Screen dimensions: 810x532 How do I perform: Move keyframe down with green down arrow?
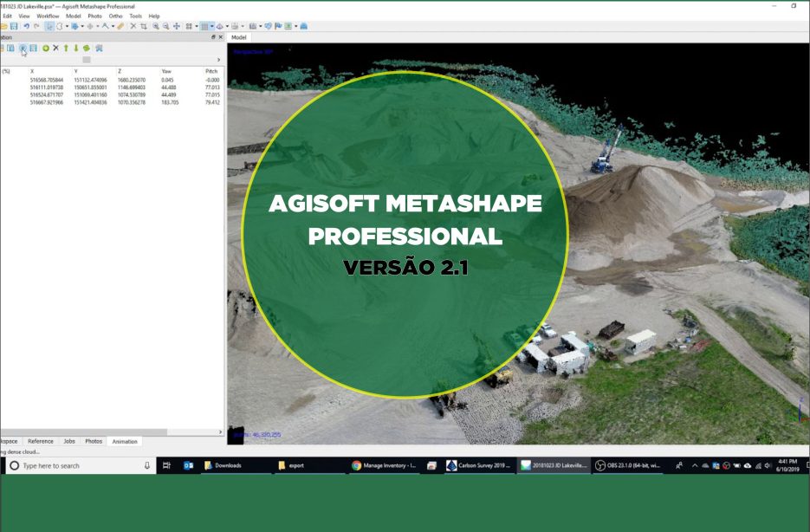click(x=76, y=48)
